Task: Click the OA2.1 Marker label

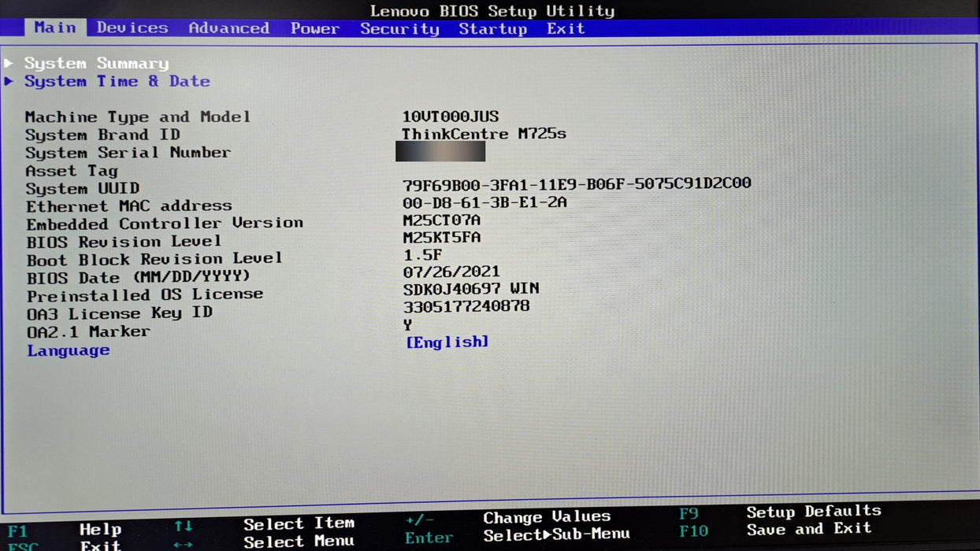Action: [x=88, y=331]
